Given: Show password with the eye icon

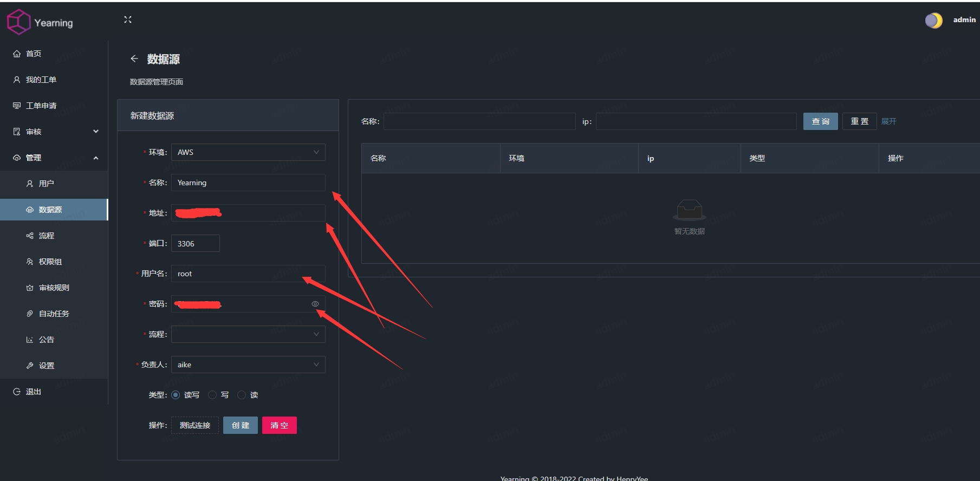Looking at the screenshot, I should coord(315,304).
